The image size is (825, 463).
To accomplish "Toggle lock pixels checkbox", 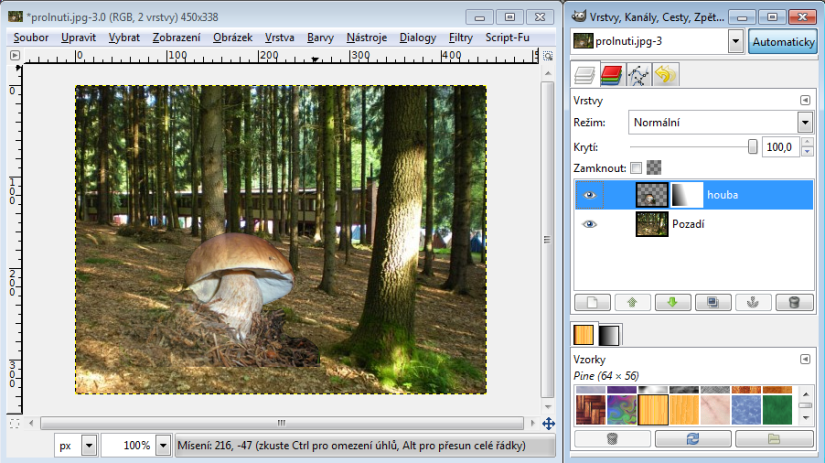I will (x=636, y=168).
